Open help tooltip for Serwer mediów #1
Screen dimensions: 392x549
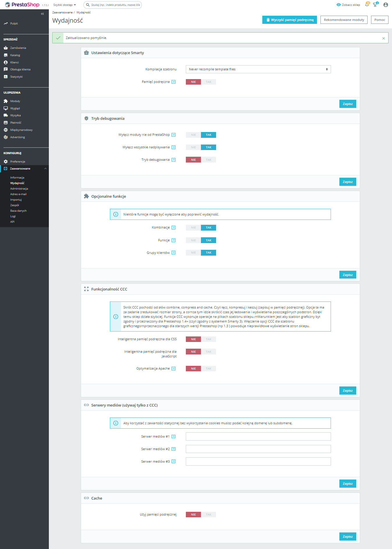click(x=174, y=437)
